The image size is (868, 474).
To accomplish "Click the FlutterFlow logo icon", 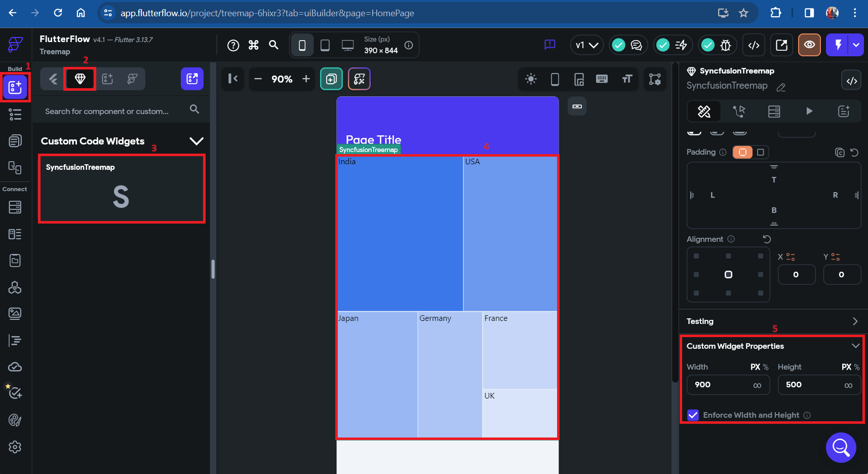I will (x=15, y=45).
